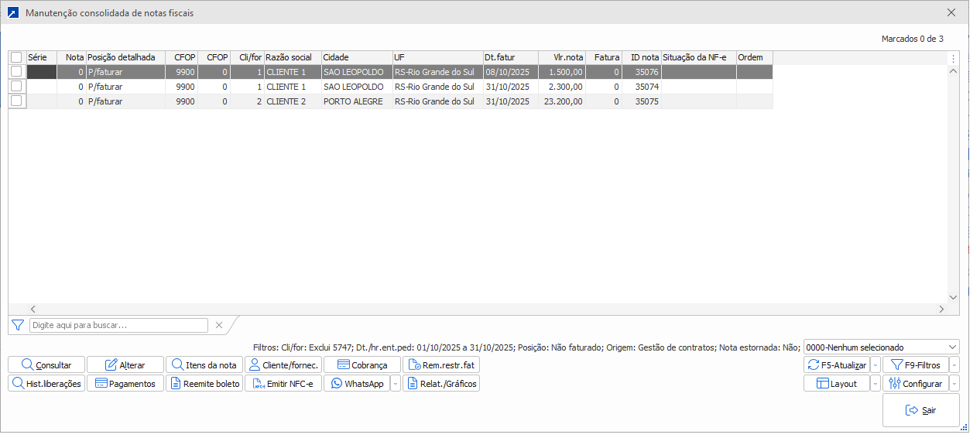
Task: Click the horizontal scrollbar left arrow
Action: [x=33, y=309]
